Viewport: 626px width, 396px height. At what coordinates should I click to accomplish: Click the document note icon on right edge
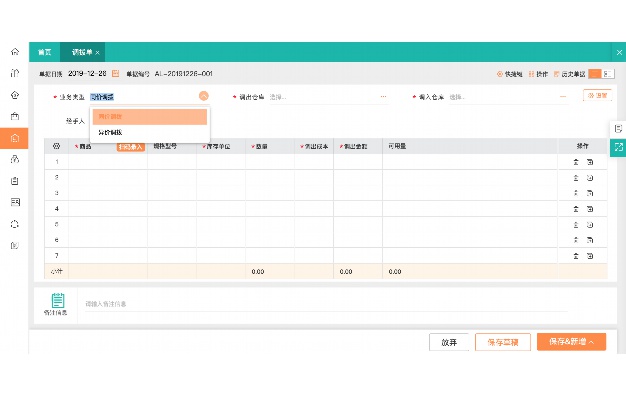click(x=618, y=129)
